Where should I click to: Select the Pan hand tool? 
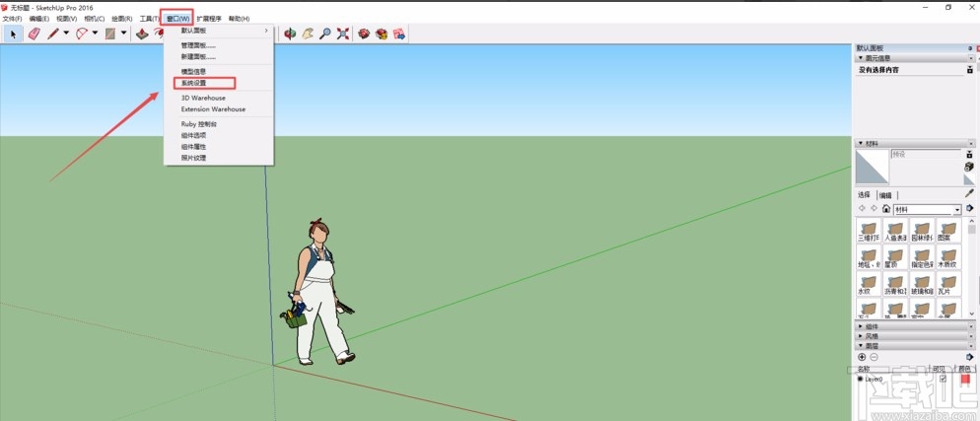pyautogui.click(x=307, y=34)
